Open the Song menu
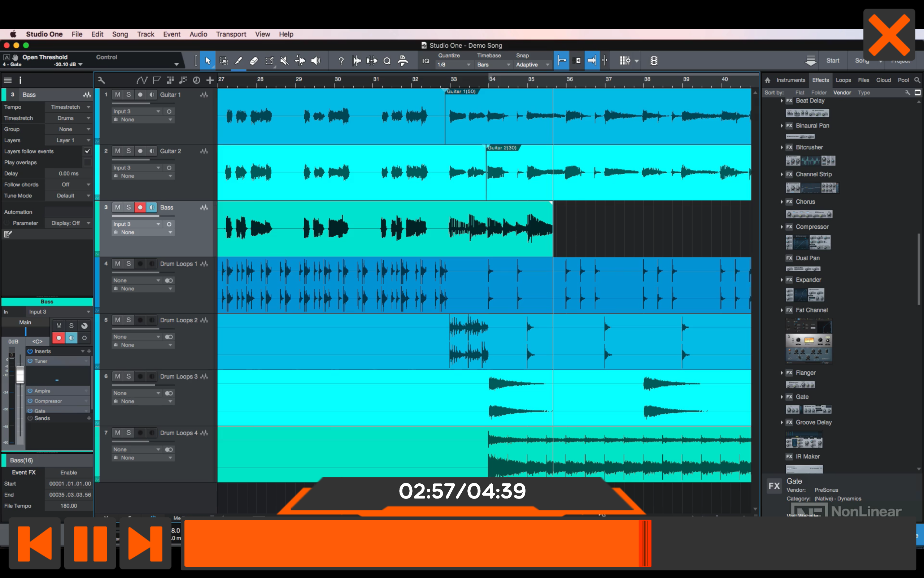 [x=120, y=34]
